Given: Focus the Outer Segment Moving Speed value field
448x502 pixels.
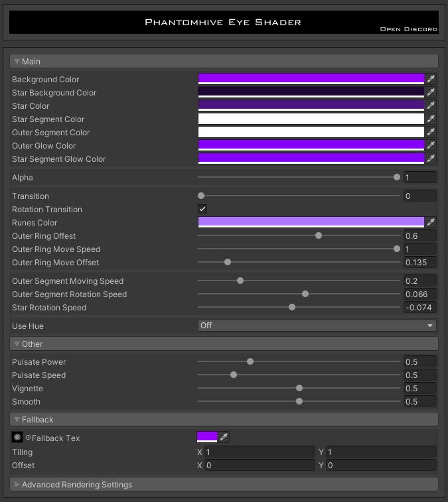Looking at the screenshot, I should [x=420, y=281].
